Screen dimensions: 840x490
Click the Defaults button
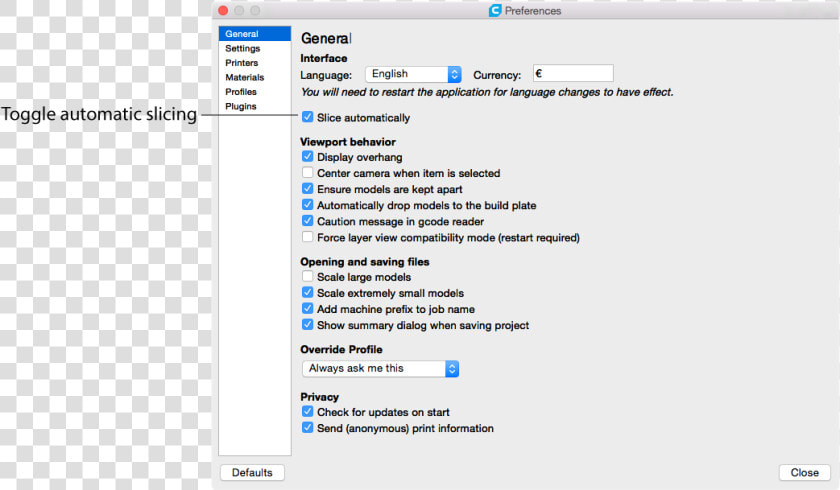tap(252, 472)
